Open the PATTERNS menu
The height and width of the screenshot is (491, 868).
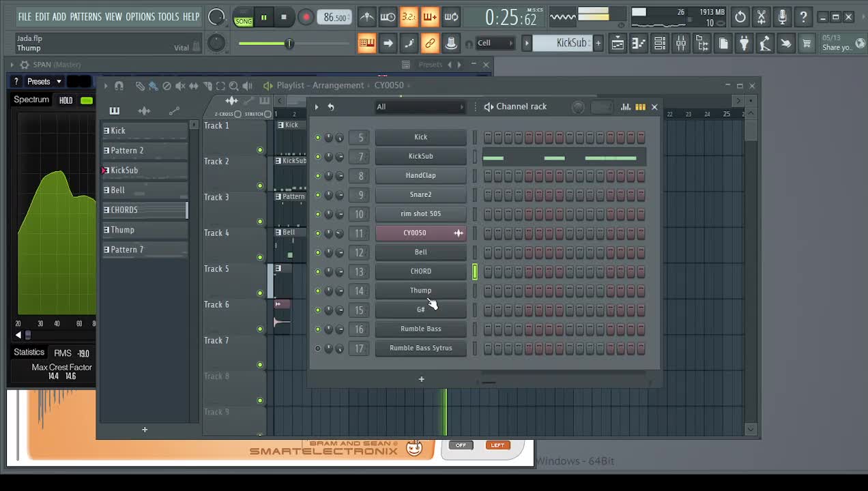85,16
